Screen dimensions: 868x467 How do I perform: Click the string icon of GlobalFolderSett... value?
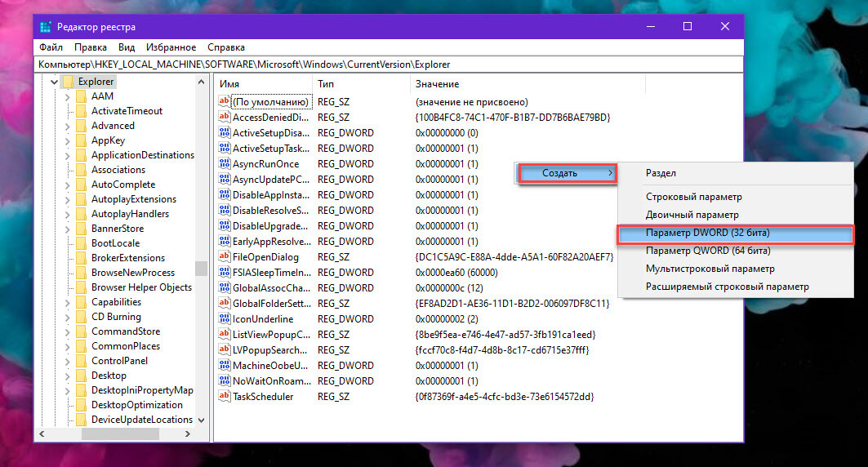(225, 303)
